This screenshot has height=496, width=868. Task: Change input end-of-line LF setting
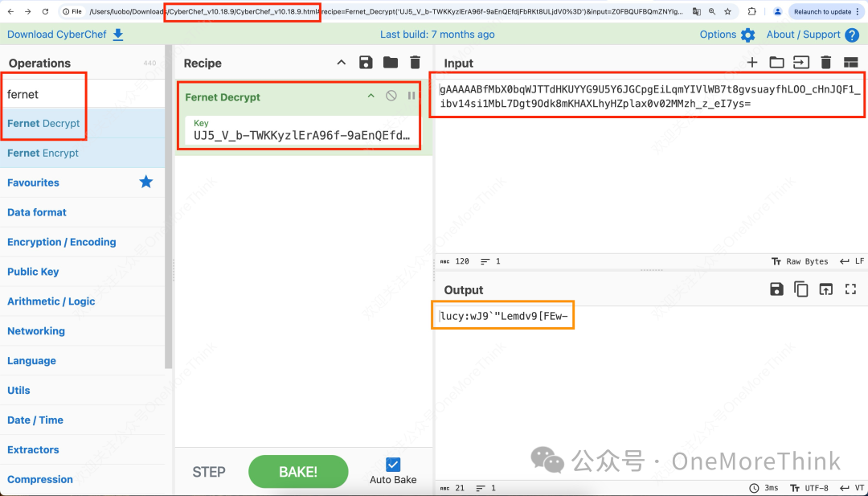pos(852,261)
